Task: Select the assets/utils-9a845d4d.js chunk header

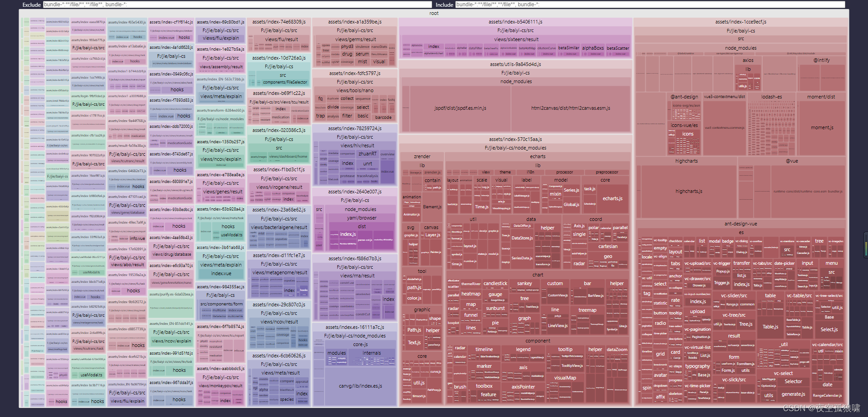Action: (515, 64)
